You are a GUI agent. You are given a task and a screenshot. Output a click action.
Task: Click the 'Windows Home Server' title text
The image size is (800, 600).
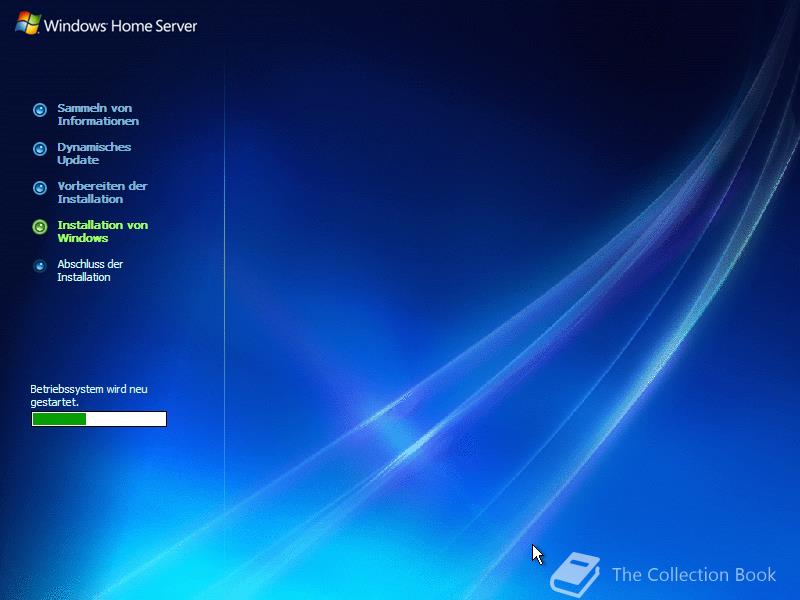click(x=120, y=26)
